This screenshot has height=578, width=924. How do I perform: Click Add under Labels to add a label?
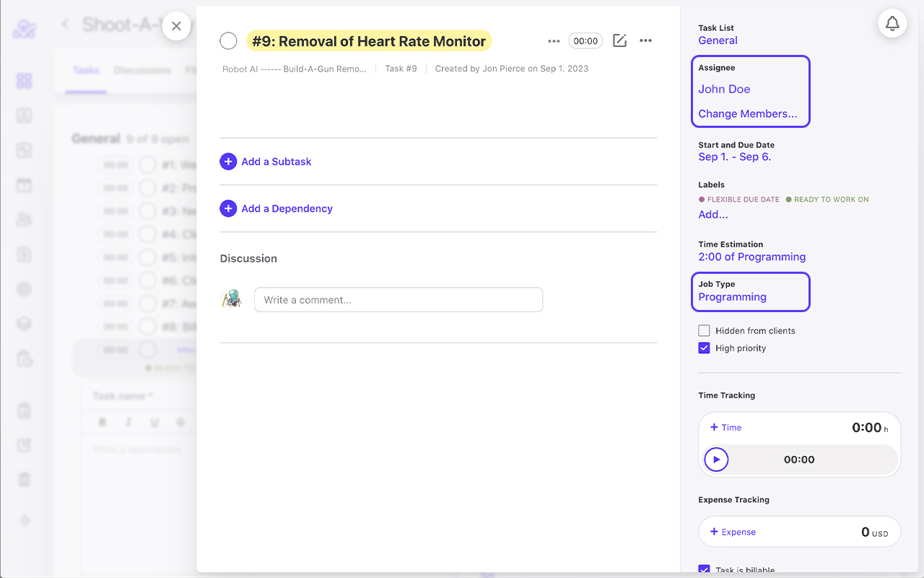click(x=712, y=214)
